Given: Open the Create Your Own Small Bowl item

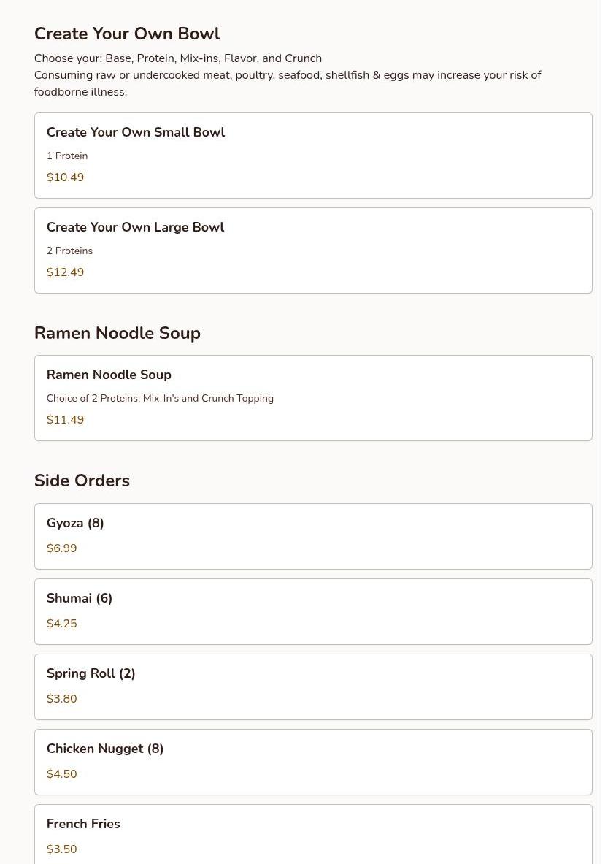Looking at the screenshot, I should (313, 156).
